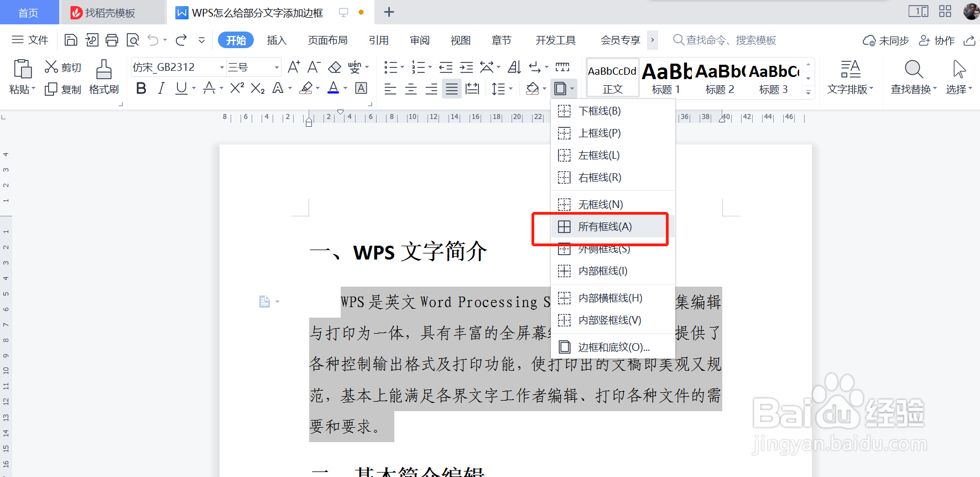
Task: Click the Save icon in quick toolbar
Action: [x=71, y=40]
